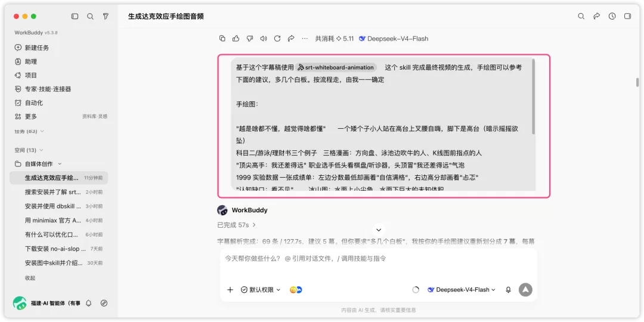Viewport: 644px width, 322px height.
Task: Open task 安装图中skill并介绍...
Action: [58, 263]
